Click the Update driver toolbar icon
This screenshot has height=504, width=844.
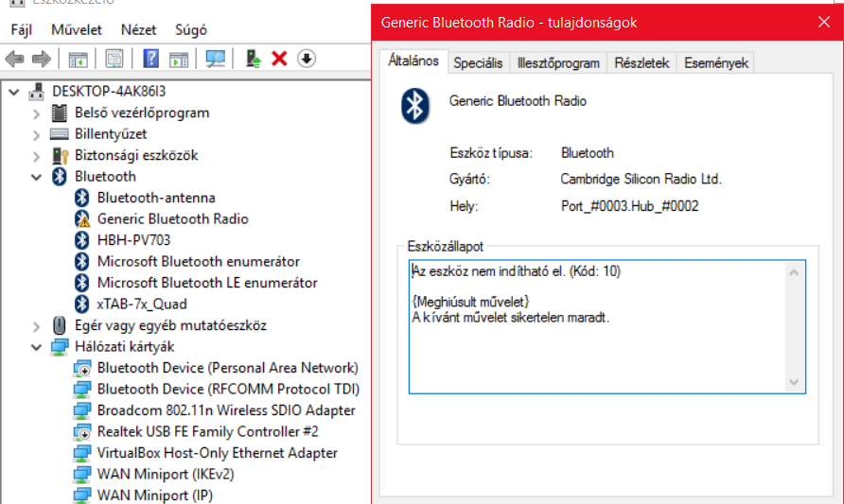click(x=253, y=58)
